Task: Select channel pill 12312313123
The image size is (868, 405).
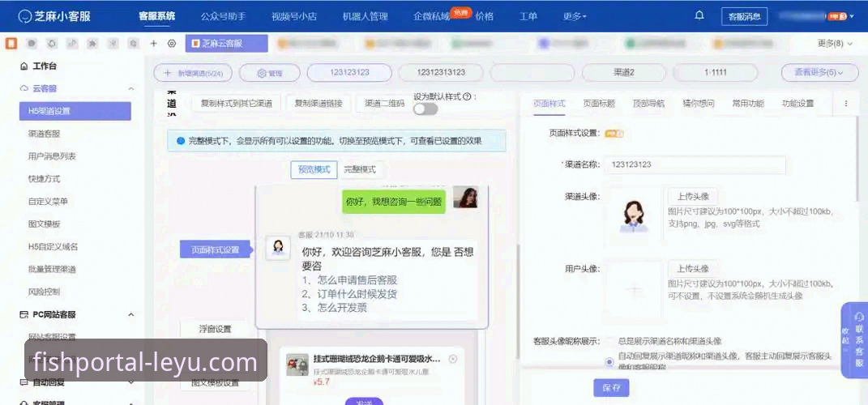Action: click(x=441, y=72)
